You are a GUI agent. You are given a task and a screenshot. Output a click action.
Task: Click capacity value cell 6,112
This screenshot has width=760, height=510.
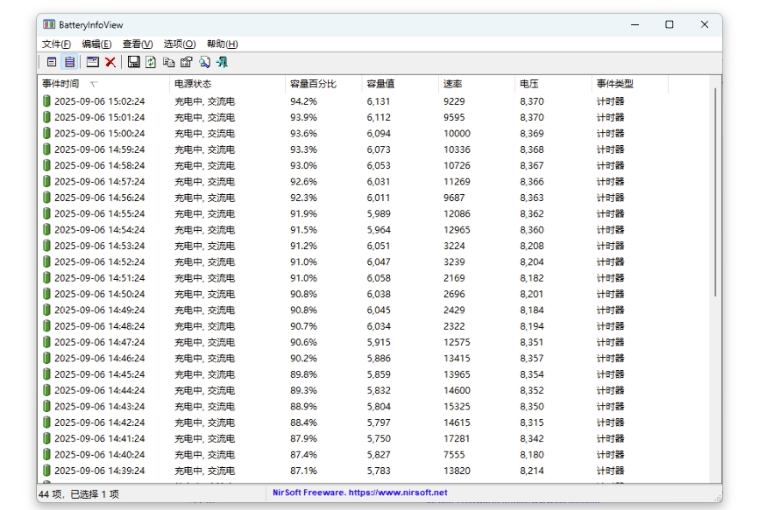coord(379,117)
